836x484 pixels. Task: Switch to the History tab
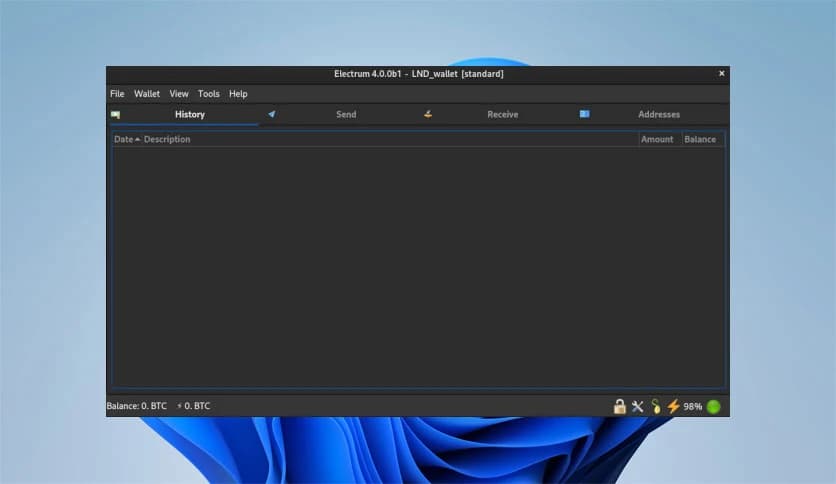coord(184,115)
